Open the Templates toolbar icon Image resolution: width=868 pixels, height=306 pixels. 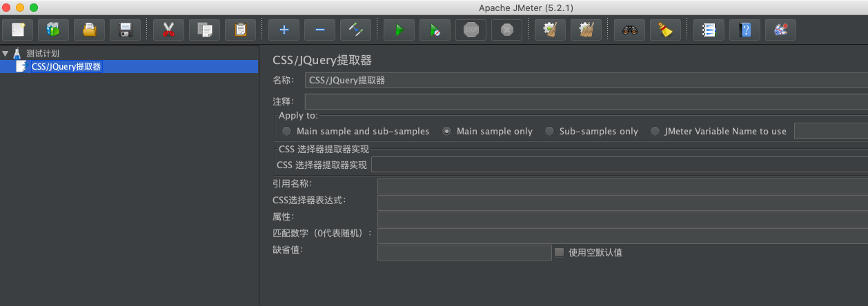click(53, 30)
